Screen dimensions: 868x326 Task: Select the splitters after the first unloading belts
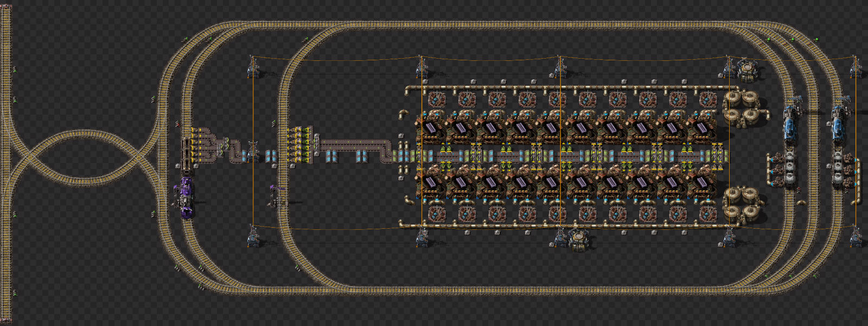222,147
